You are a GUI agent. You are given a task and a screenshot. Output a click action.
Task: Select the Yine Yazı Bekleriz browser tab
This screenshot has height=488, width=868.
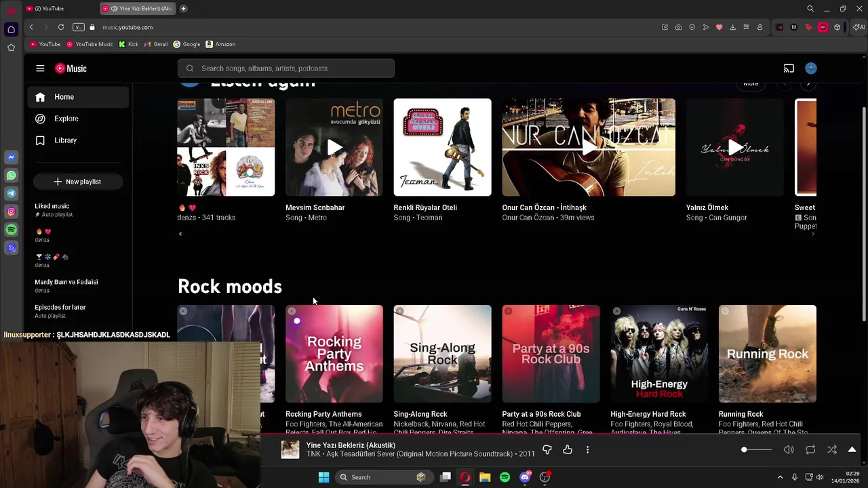tap(138, 8)
